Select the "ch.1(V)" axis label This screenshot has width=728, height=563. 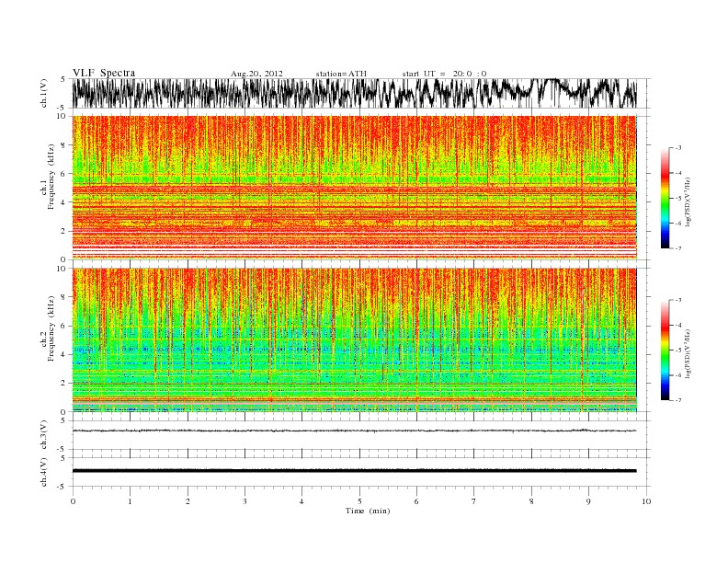coord(44,93)
